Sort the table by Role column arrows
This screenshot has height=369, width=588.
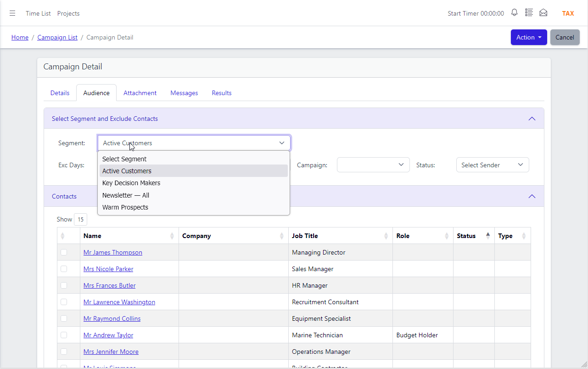pyautogui.click(x=447, y=236)
